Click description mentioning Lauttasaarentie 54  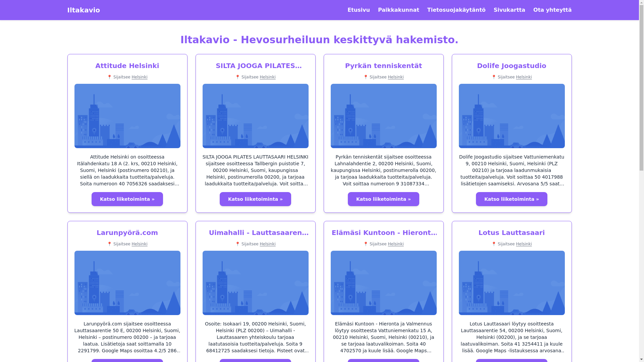[512, 337]
